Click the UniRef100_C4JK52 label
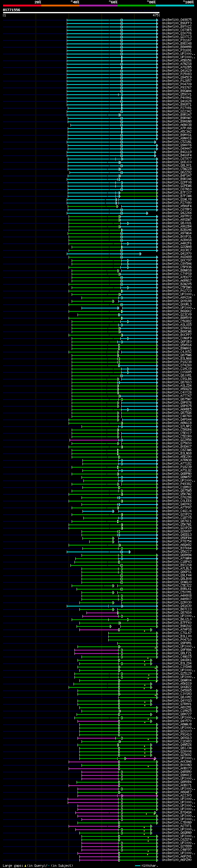Screen dimensions: 197x868 [177, 352]
